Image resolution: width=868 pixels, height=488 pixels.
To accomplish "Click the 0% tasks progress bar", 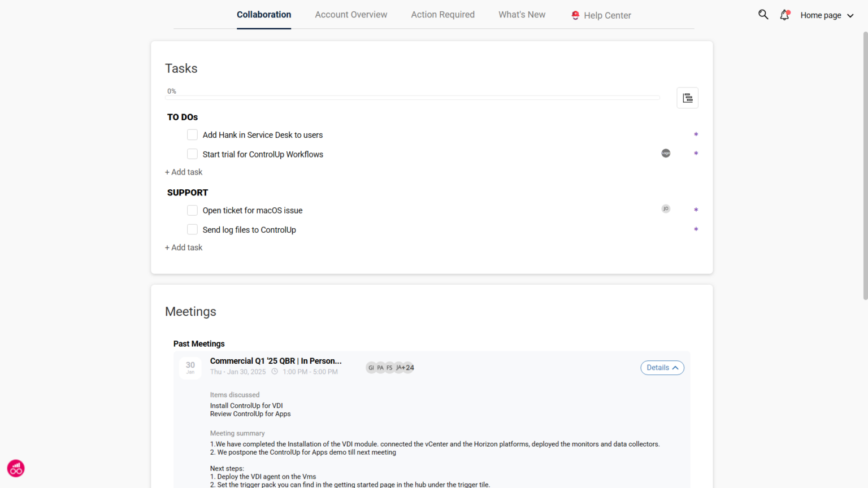I will click(x=413, y=96).
